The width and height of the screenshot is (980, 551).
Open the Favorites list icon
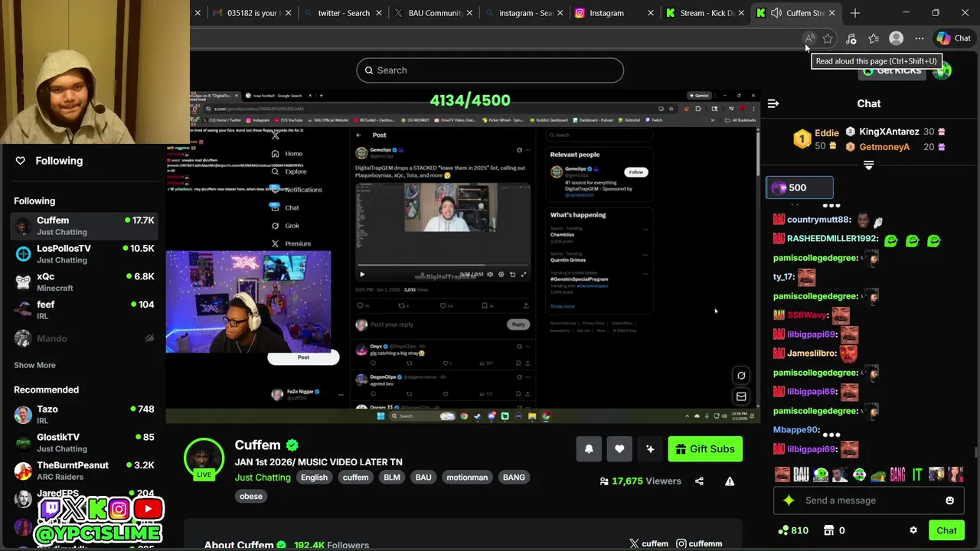pyautogui.click(x=874, y=38)
